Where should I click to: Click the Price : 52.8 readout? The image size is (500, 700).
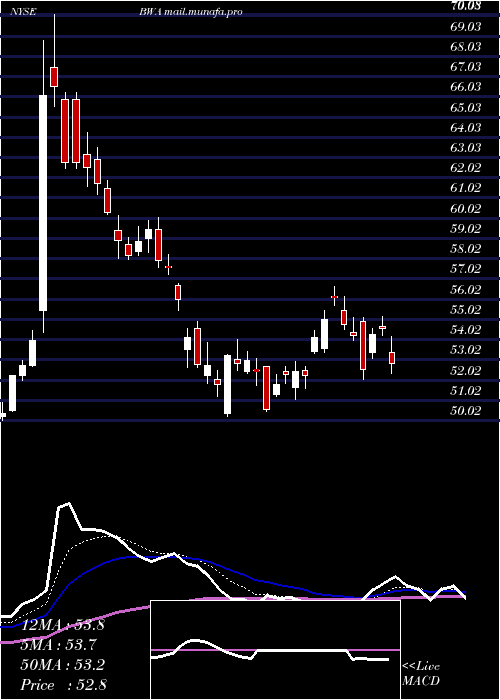coord(63,685)
